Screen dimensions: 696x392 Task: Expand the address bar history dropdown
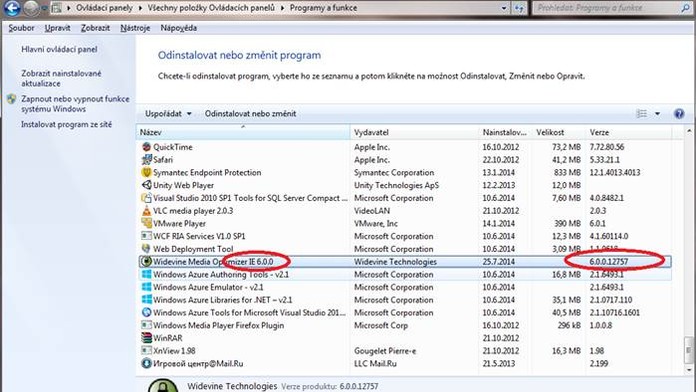coord(504,8)
